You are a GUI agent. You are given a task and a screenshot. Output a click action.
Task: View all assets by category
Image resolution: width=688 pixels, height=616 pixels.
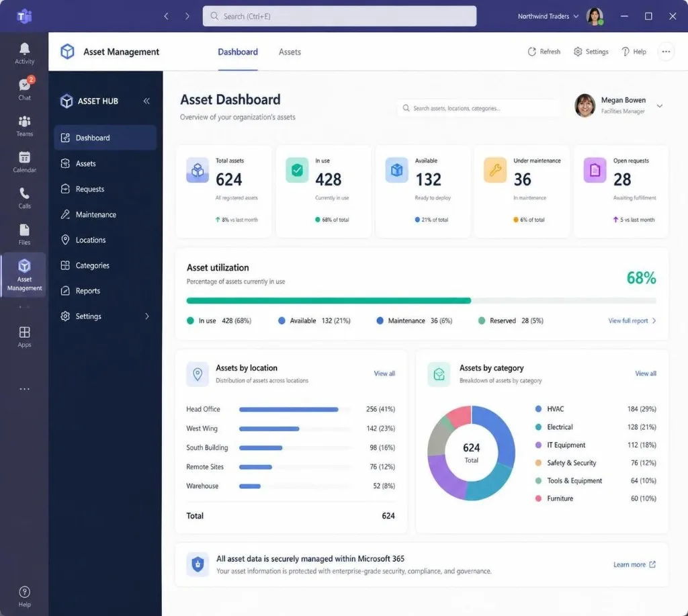[x=646, y=373]
